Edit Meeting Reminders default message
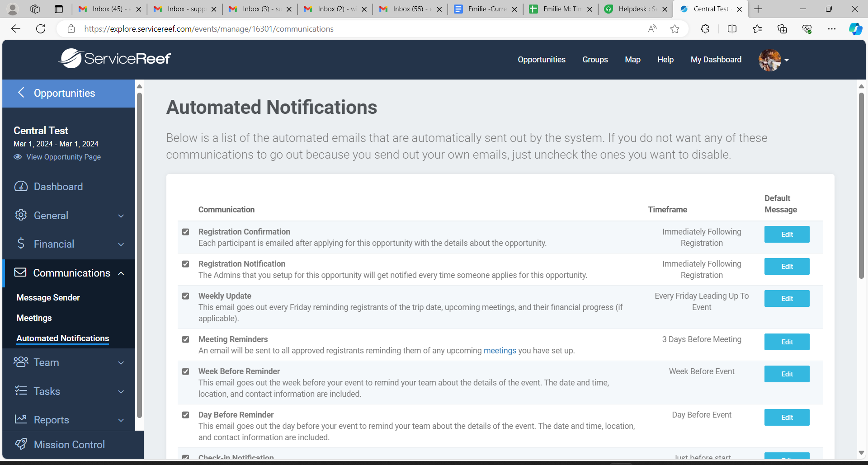868x465 pixels. coord(787,342)
